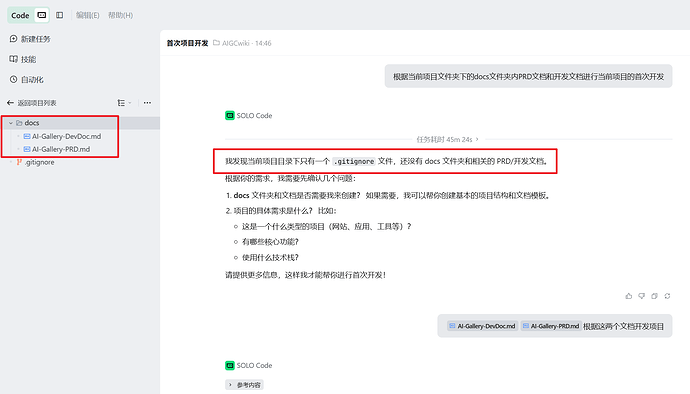The image size is (690, 394).
Task: Open the .gitignore file
Action: pos(40,162)
